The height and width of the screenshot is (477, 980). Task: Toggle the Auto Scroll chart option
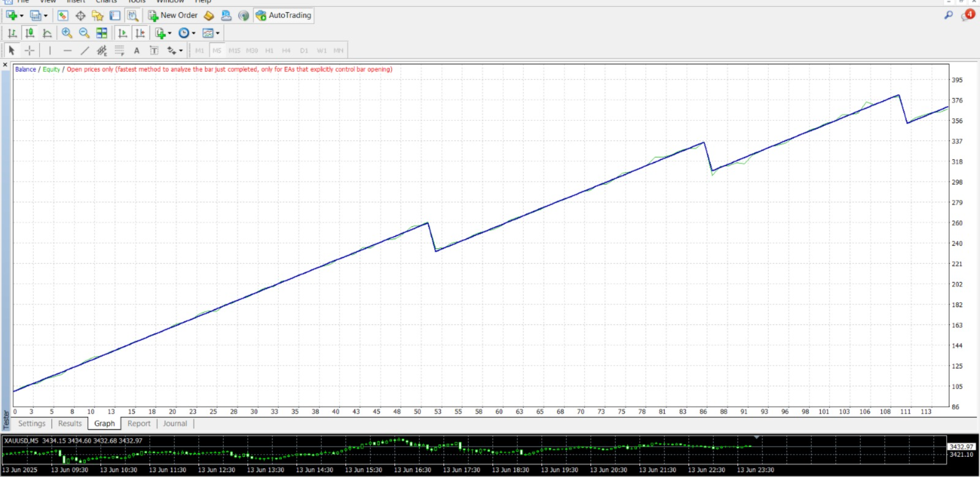pyautogui.click(x=123, y=33)
